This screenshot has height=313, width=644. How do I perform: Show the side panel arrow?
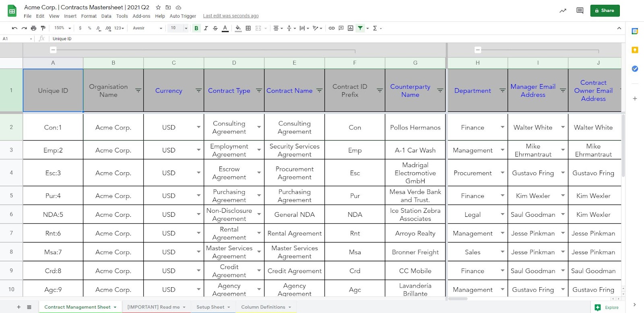(634, 305)
